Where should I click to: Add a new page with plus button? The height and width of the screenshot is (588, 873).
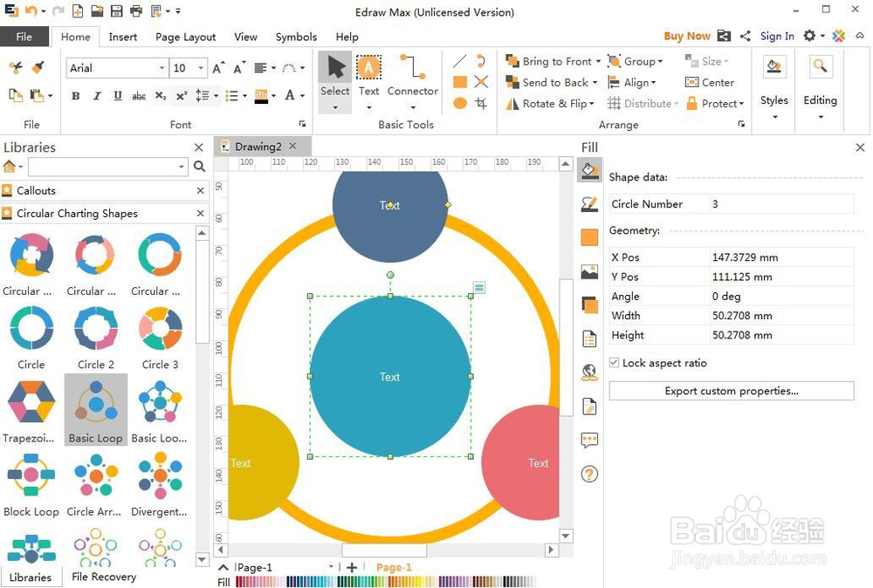coord(352,567)
